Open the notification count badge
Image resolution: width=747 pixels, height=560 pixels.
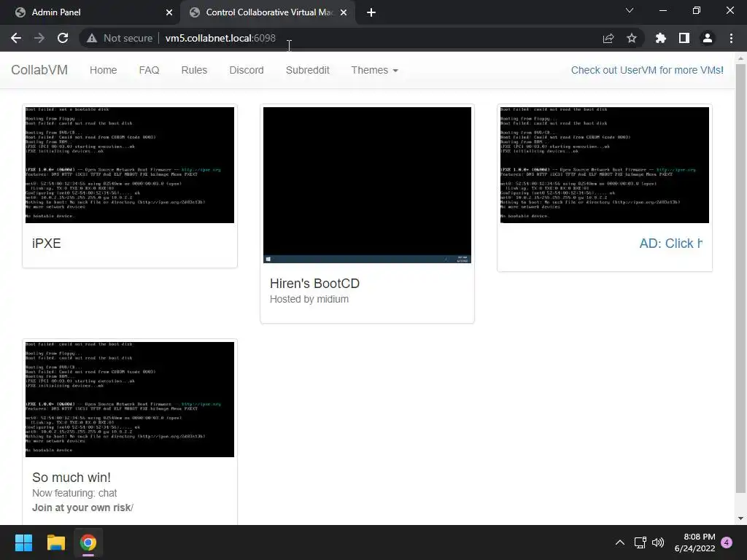point(727,542)
